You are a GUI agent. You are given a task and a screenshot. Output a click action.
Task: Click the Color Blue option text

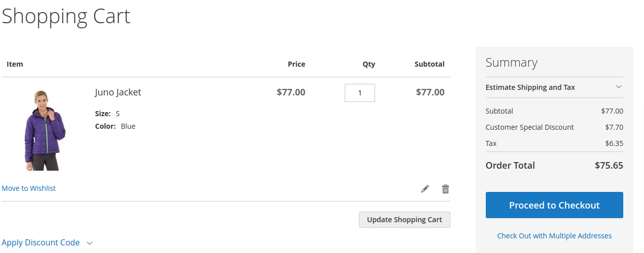(128, 126)
